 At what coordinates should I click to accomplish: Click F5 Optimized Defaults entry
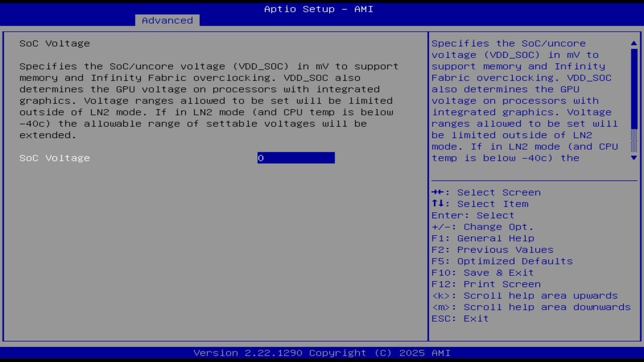502,261
